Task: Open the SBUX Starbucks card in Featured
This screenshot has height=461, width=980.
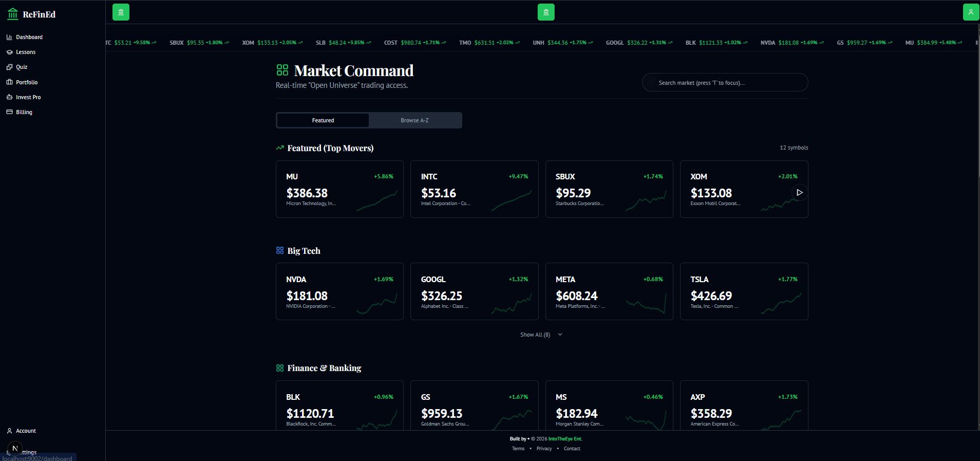Action: click(609, 189)
